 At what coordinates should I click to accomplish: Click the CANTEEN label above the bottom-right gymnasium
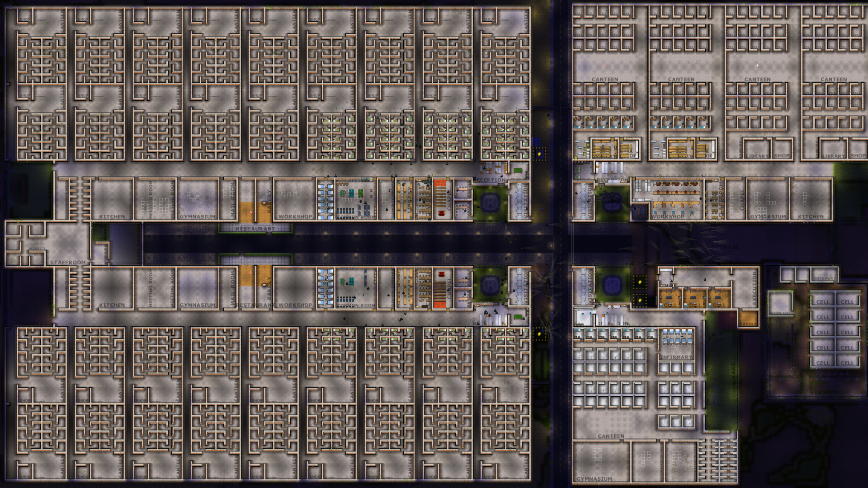coord(611,436)
